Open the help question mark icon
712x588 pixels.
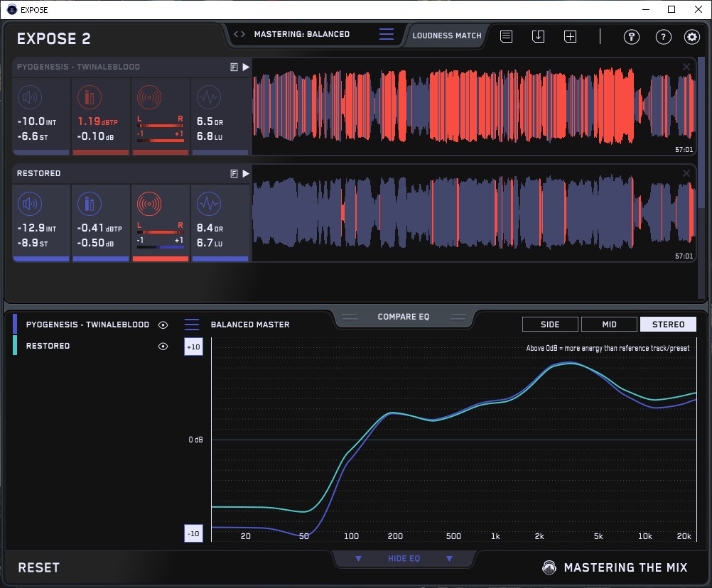pyautogui.click(x=664, y=37)
